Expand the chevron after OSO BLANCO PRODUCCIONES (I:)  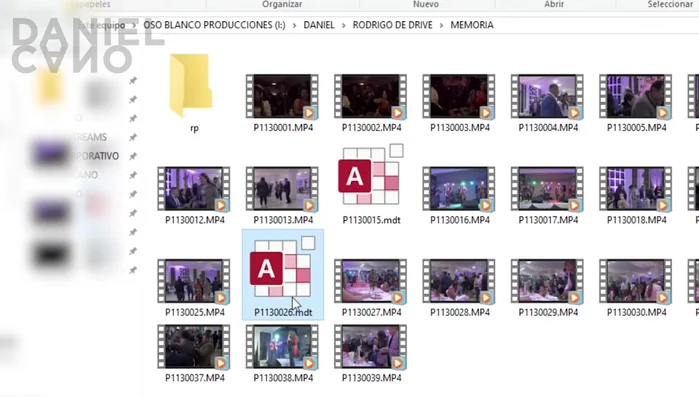(x=294, y=25)
